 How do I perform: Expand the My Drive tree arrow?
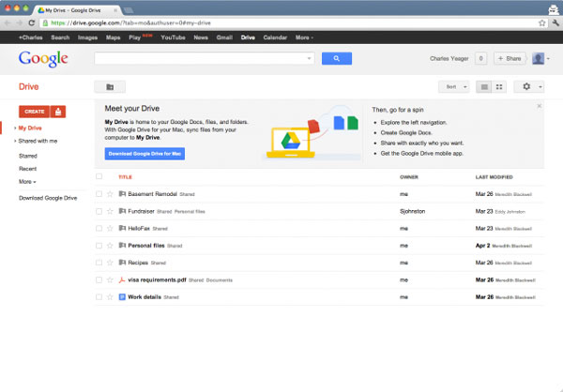click(15, 128)
